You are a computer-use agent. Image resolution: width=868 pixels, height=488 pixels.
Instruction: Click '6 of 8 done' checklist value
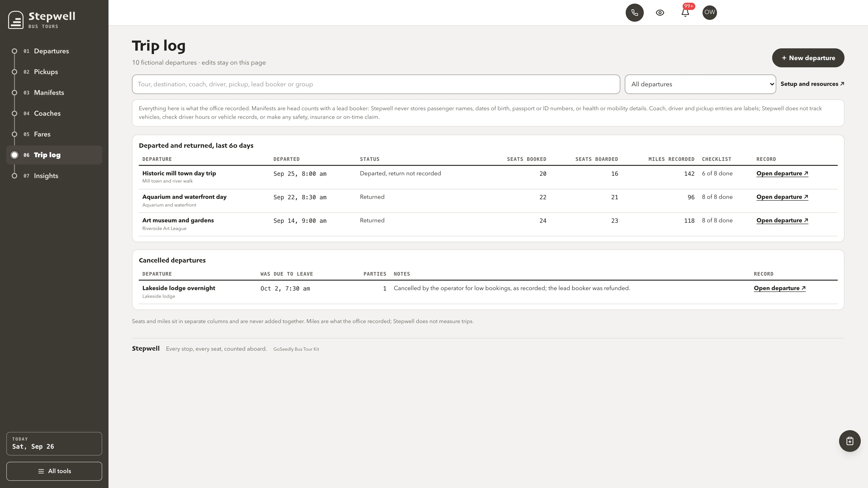coord(717,174)
